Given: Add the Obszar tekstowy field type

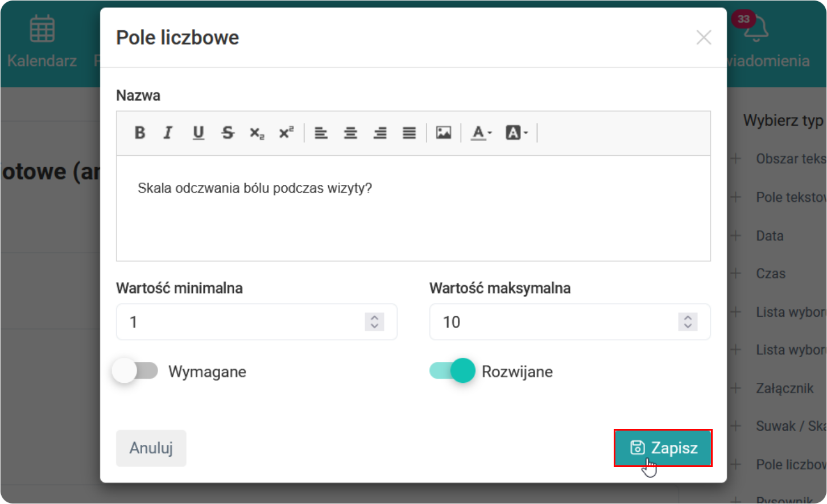Looking at the screenshot, I should point(778,159).
